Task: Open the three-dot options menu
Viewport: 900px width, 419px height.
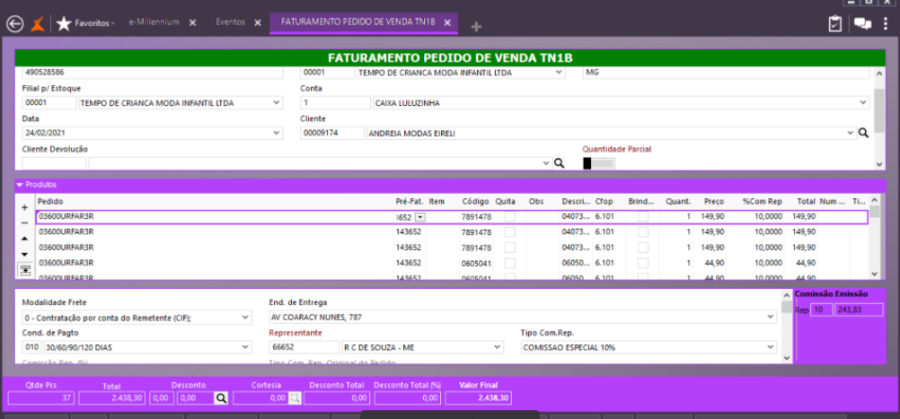Action: tap(885, 24)
